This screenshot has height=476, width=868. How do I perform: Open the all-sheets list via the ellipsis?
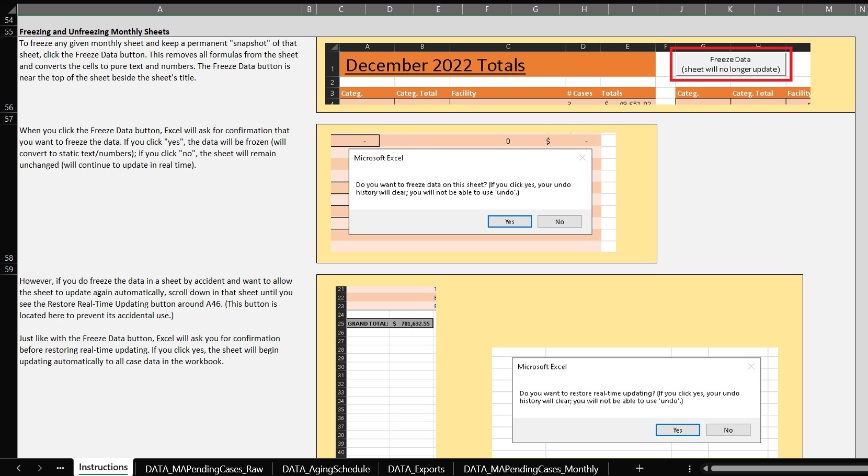60,468
